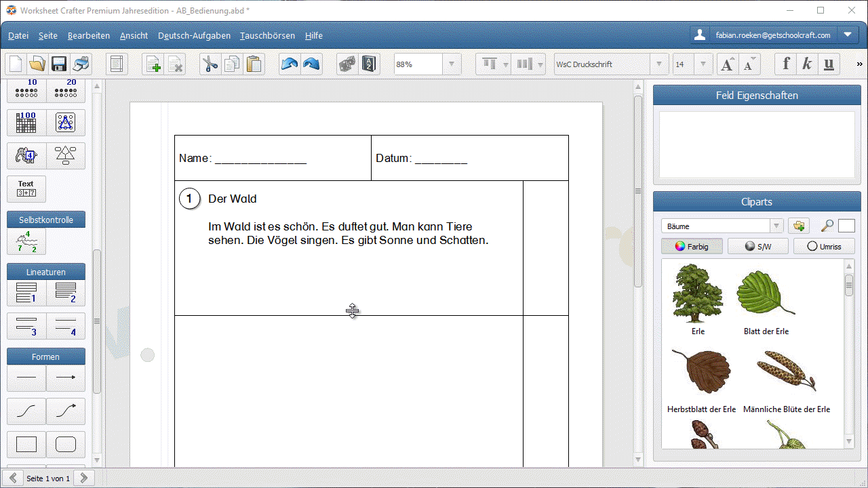Open the Bäume clipart category dropdown
The height and width of the screenshot is (488, 868).
776,226
